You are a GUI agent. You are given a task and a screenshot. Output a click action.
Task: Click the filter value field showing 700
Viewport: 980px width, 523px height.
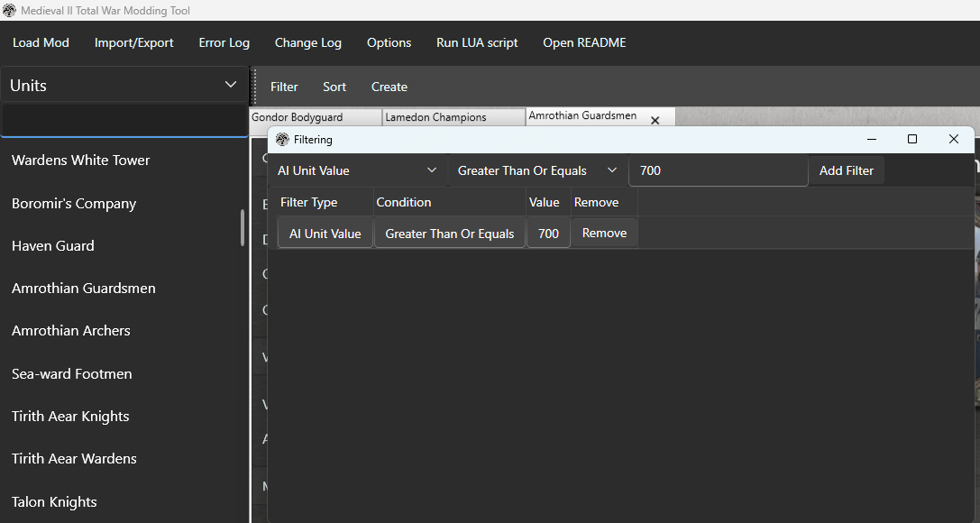[x=718, y=170]
